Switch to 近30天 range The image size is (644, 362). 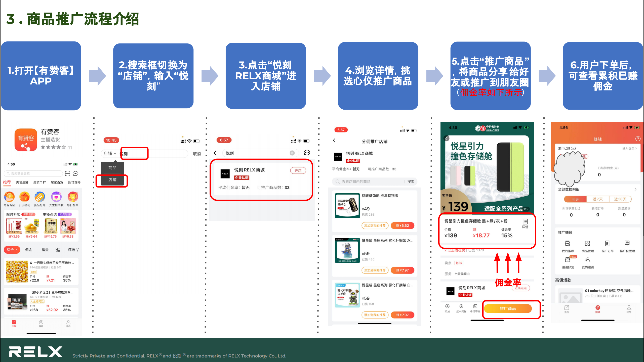coord(620,199)
